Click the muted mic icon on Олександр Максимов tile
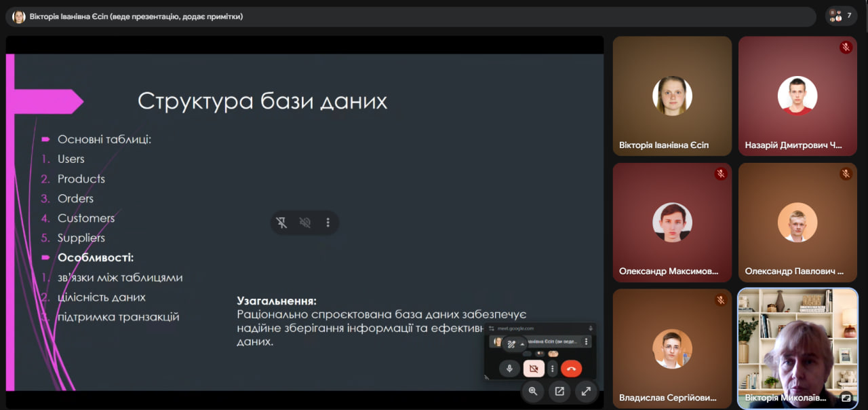 click(x=720, y=174)
